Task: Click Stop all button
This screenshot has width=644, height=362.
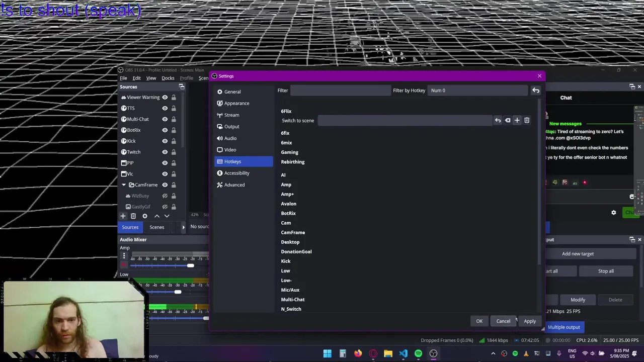Action: tap(606, 271)
